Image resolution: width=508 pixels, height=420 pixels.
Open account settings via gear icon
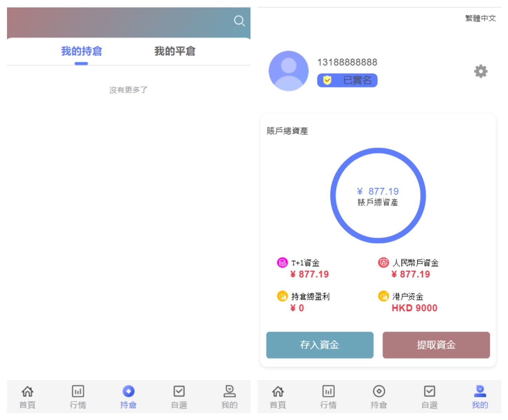tap(480, 71)
